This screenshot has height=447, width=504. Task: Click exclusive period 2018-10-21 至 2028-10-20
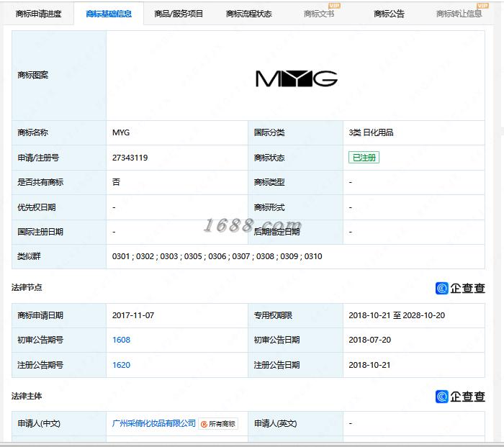[397, 315]
